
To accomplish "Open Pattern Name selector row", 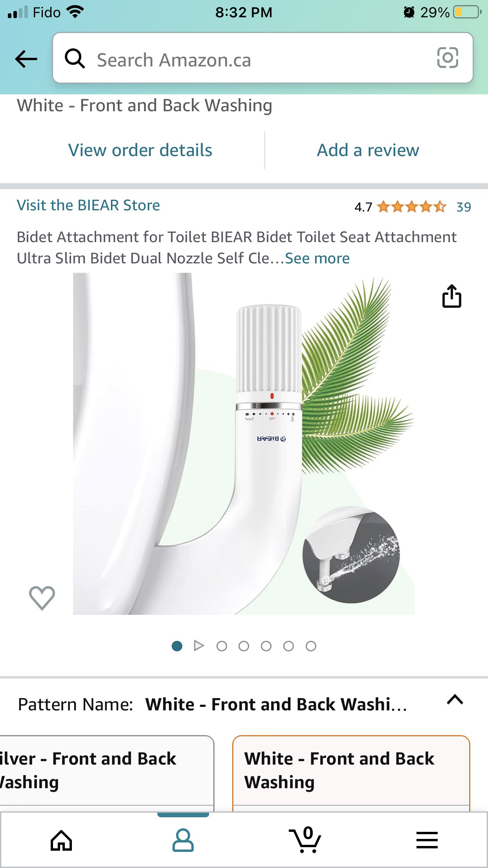I will 244,704.
